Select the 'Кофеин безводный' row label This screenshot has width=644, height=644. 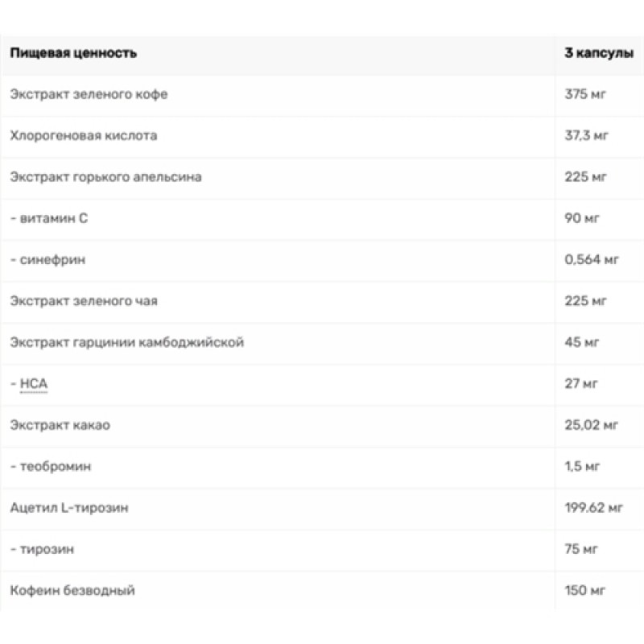pyautogui.click(x=72, y=591)
